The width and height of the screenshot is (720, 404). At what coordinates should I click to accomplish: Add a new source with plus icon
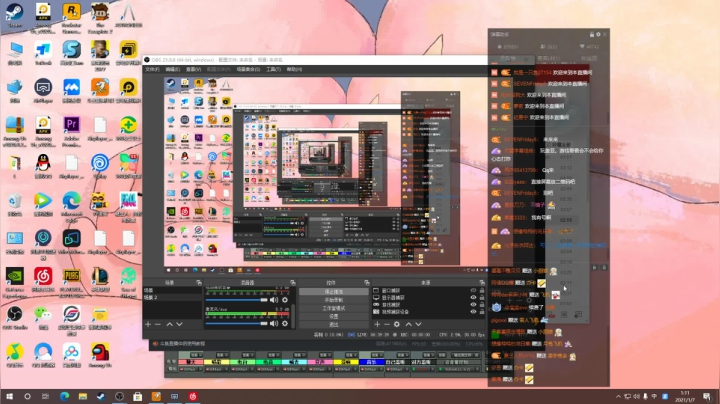377,324
